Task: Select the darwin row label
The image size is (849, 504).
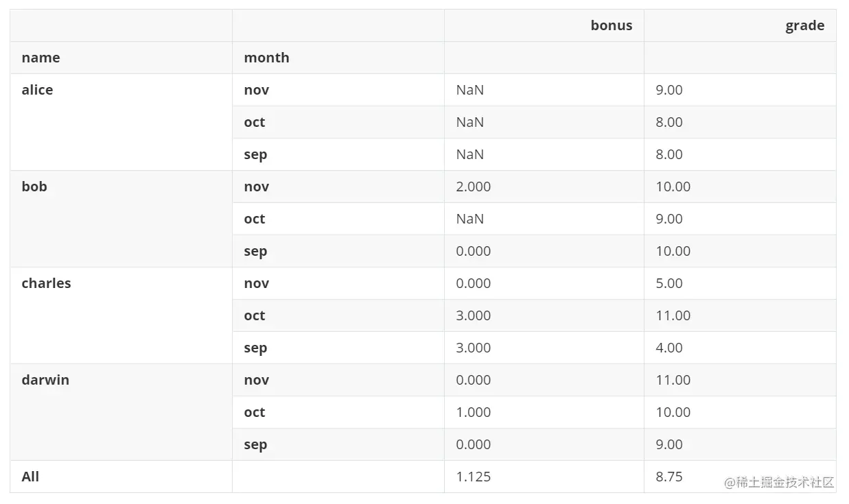Action: pyautogui.click(x=45, y=381)
